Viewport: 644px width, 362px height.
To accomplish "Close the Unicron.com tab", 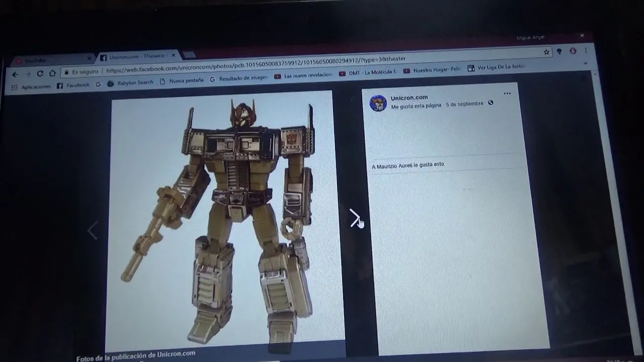I will (174, 55).
